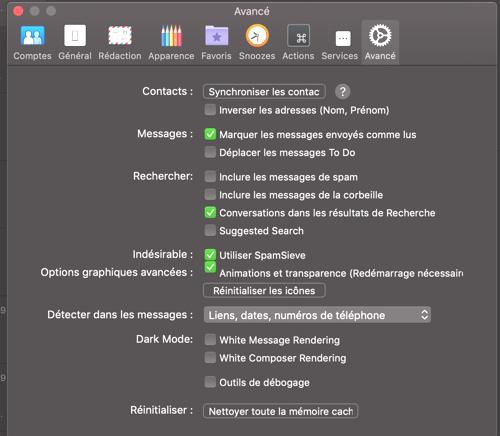
Task: Open the Snoozes clock icon pane
Action: (257, 43)
